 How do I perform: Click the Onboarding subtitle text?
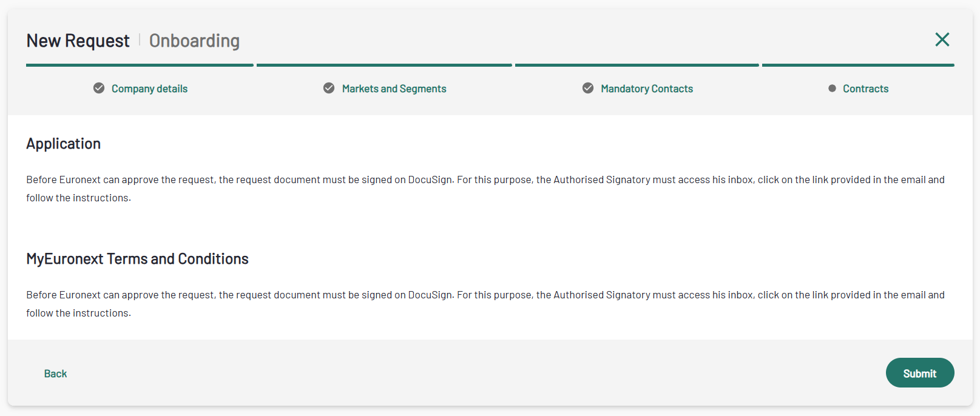[194, 41]
